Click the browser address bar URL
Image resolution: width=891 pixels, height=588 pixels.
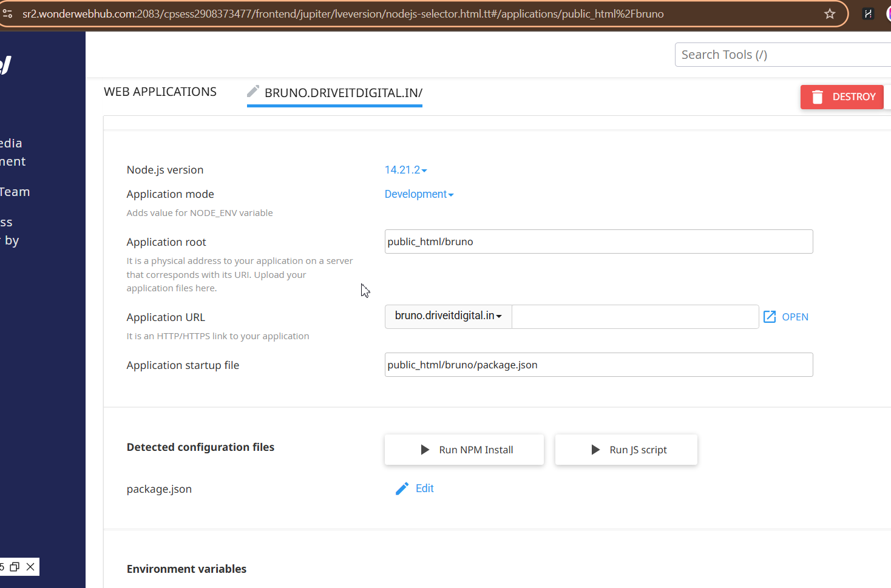(x=343, y=13)
